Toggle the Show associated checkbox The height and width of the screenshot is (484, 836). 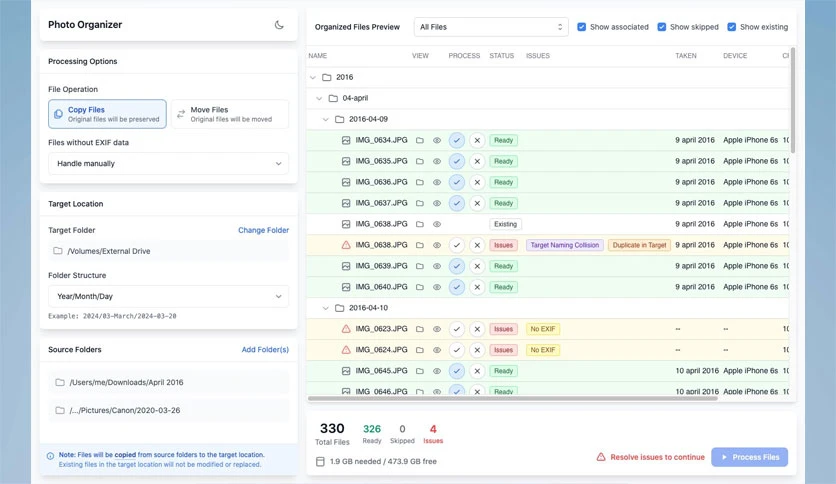coord(582,27)
